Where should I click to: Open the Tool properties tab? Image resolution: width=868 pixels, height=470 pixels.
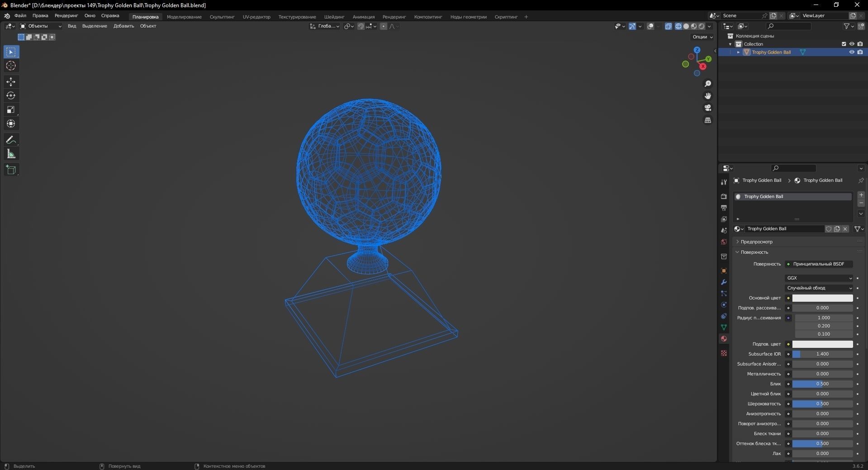(x=724, y=182)
